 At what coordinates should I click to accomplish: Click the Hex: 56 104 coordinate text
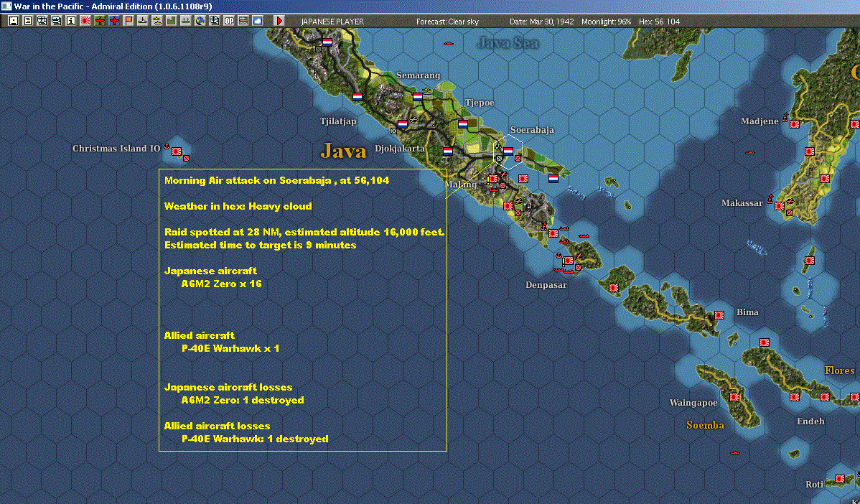point(659,22)
